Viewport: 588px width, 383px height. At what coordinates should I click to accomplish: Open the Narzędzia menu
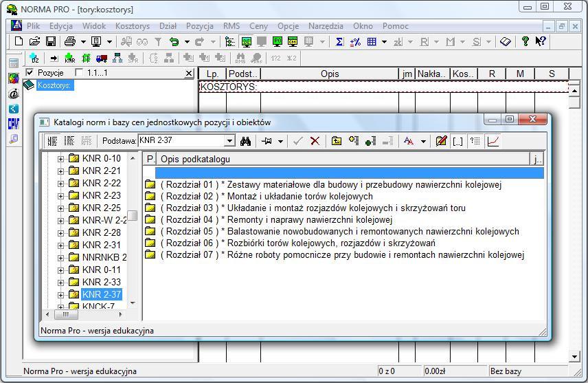(x=326, y=26)
